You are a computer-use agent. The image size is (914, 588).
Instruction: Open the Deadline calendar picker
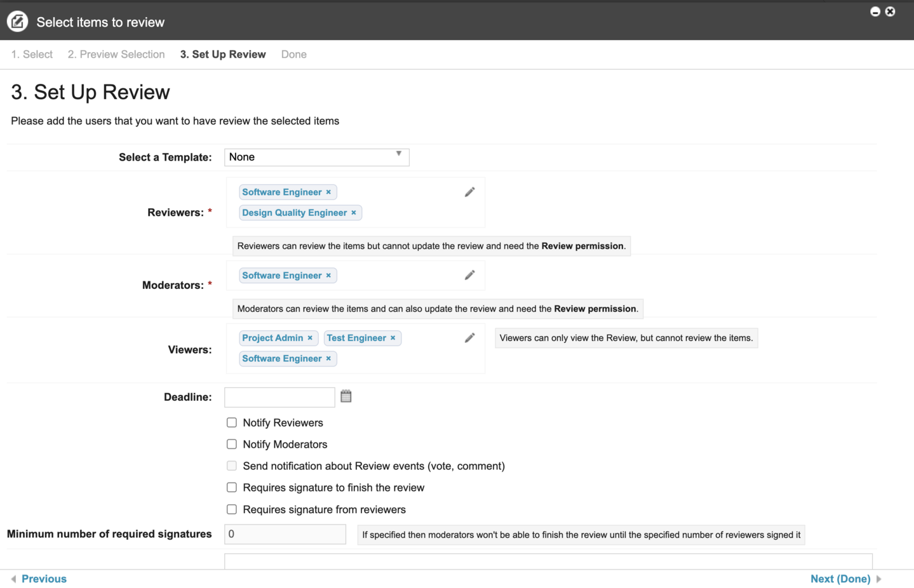coord(346,396)
